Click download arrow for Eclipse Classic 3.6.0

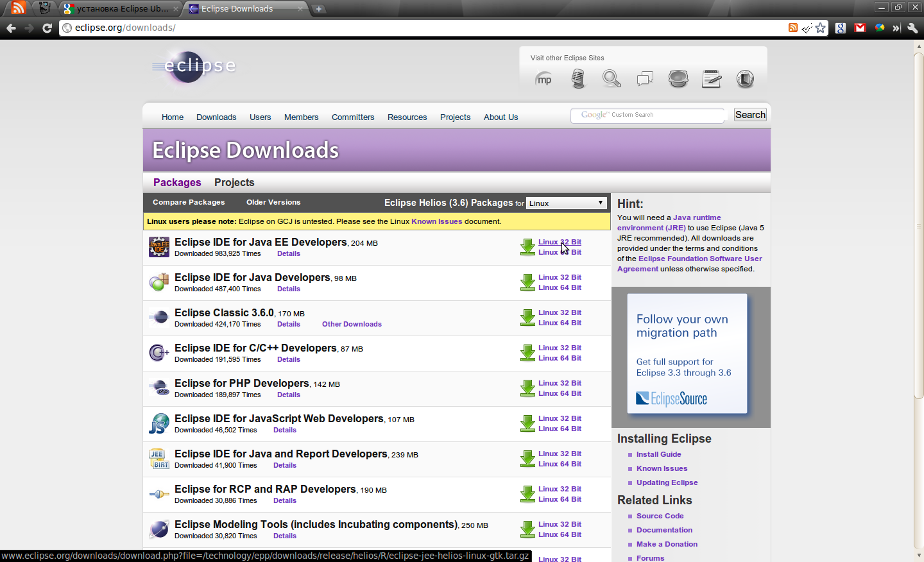[x=527, y=318]
